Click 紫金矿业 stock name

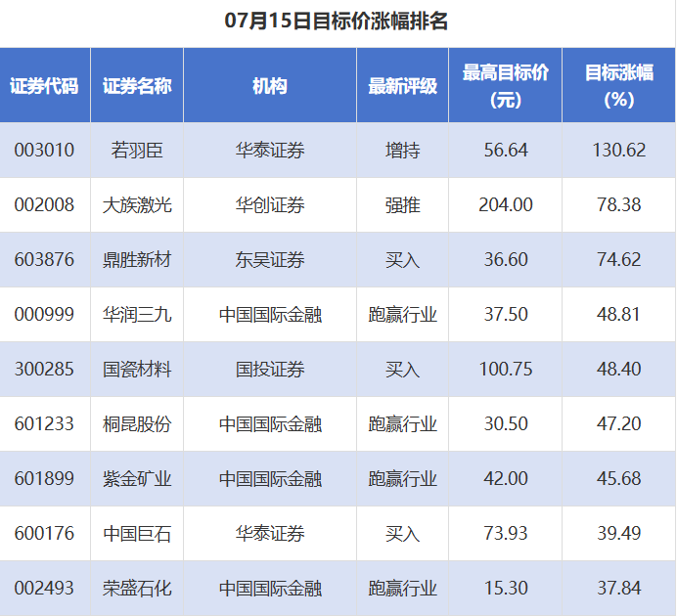137,479
